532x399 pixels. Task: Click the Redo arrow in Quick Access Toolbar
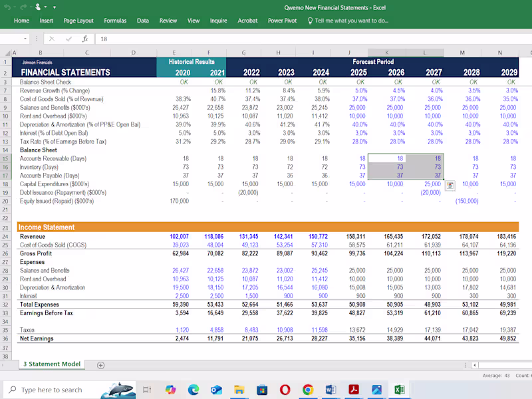23,7
